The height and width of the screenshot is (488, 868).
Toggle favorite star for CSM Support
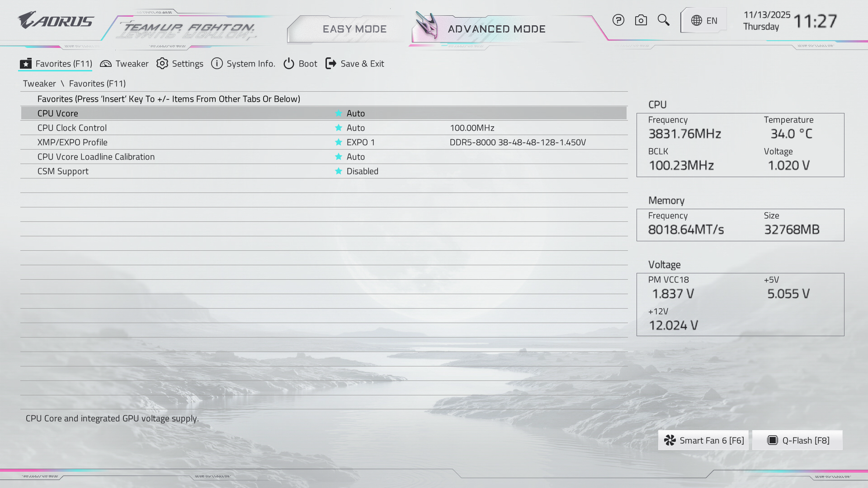pos(338,171)
